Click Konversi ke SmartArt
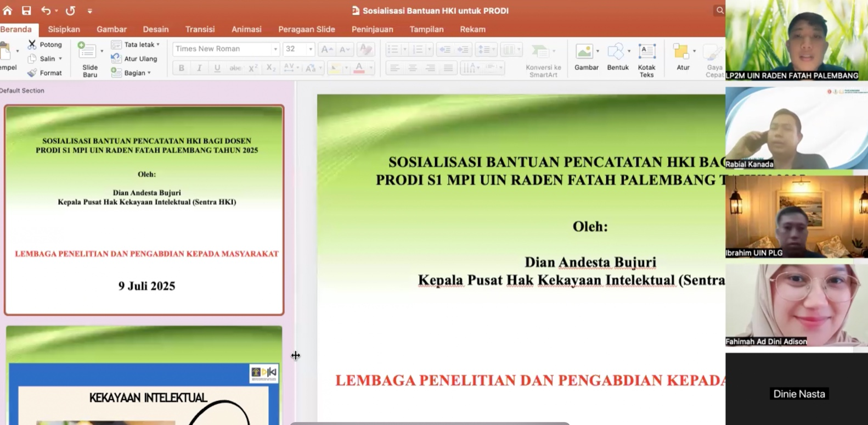The image size is (868, 425). tap(543, 60)
